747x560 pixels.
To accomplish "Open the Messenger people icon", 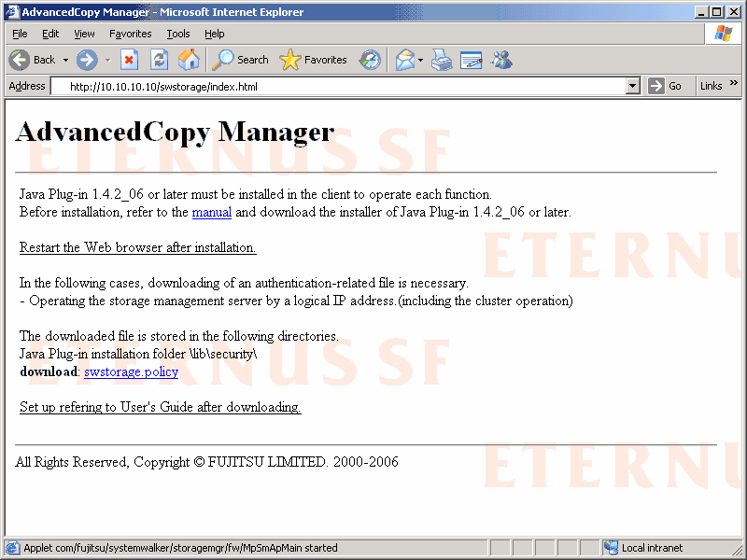I will 501,60.
